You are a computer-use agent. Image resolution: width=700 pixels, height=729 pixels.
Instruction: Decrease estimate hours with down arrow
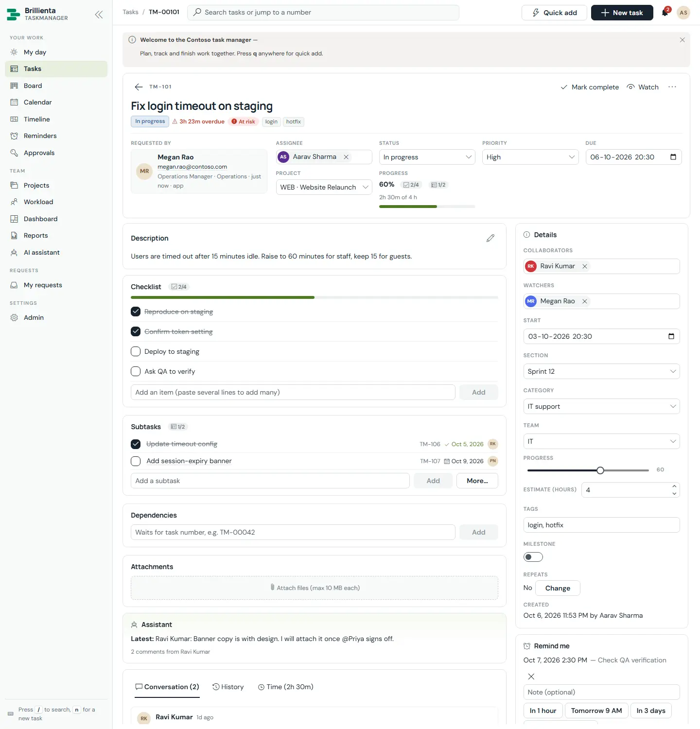(x=674, y=493)
